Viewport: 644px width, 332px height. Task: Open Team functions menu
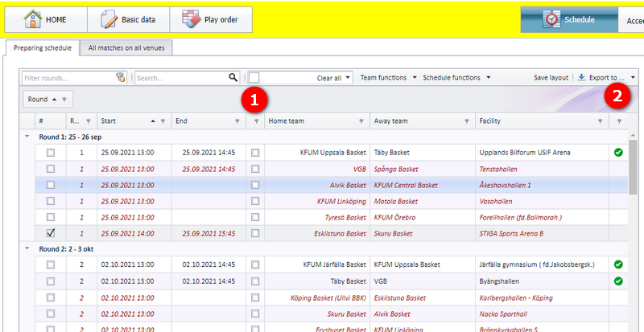pos(388,77)
